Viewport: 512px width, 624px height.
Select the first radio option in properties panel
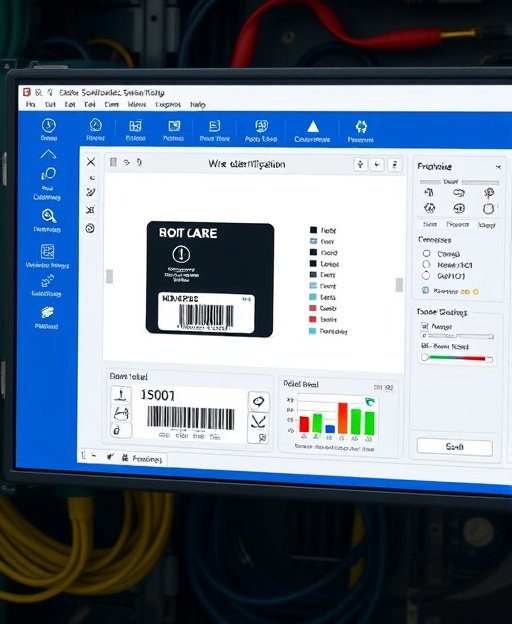pyautogui.click(x=426, y=253)
